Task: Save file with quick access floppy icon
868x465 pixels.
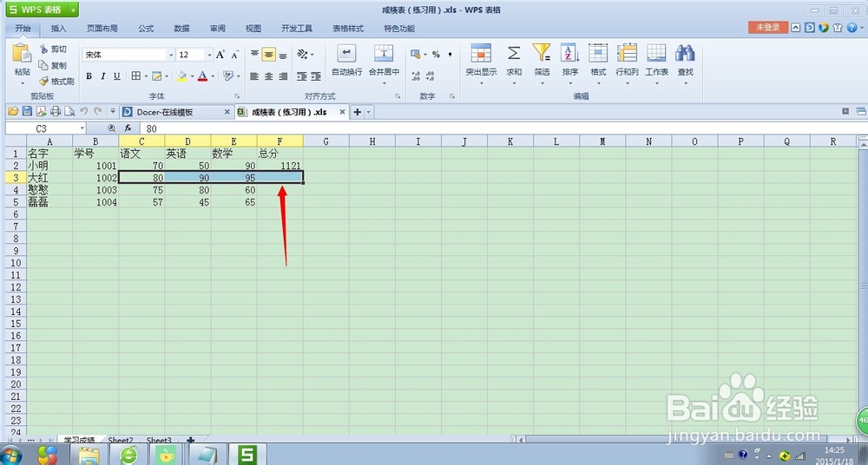Action: (x=27, y=111)
